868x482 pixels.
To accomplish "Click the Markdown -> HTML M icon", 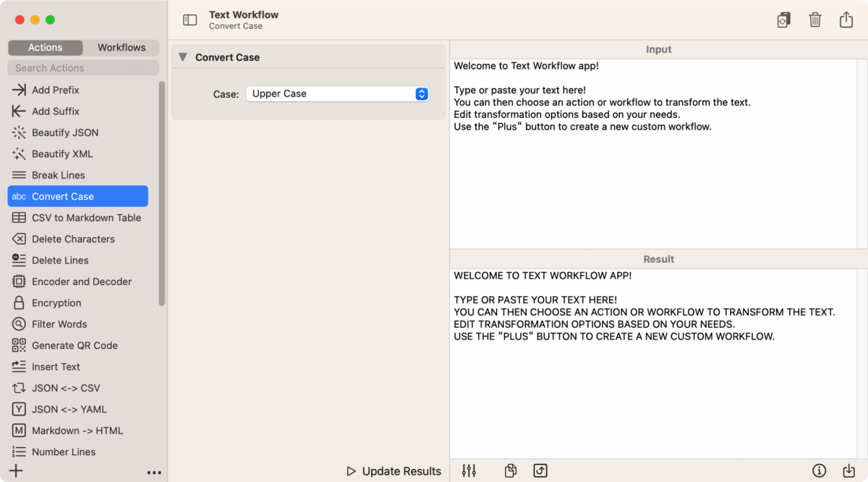I will pyautogui.click(x=19, y=431).
